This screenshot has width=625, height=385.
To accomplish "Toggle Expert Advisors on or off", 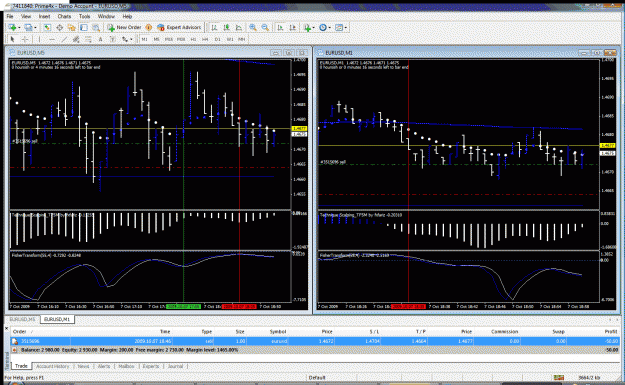I will tap(179, 28).
